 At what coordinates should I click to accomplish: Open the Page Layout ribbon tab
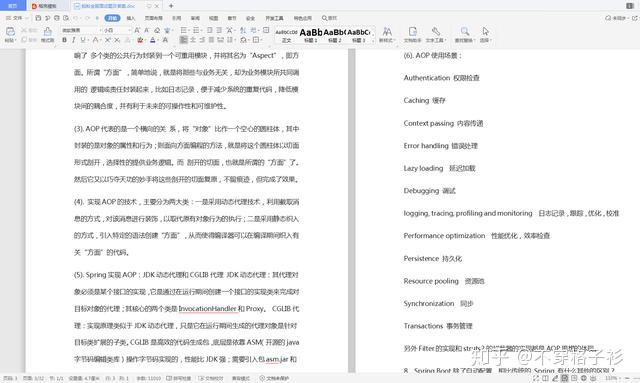point(153,18)
